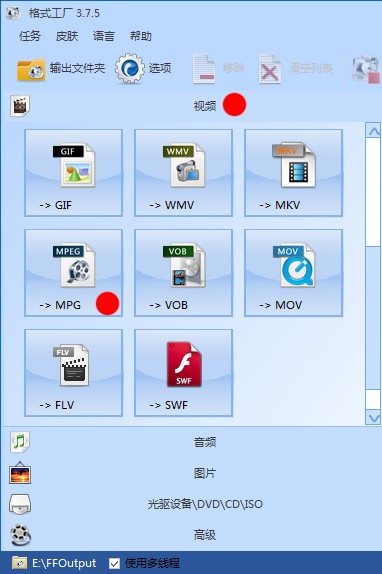This screenshot has width=382, height=574.
Task: Click the stop icon at the toolbar's end
Action: [x=365, y=69]
